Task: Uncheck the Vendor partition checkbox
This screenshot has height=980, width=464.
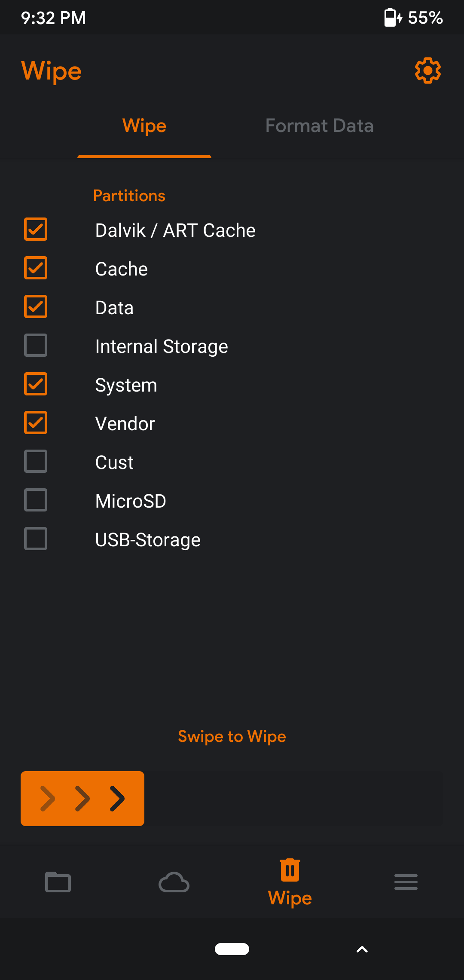Action: pyautogui.click(x=36, y=423)
